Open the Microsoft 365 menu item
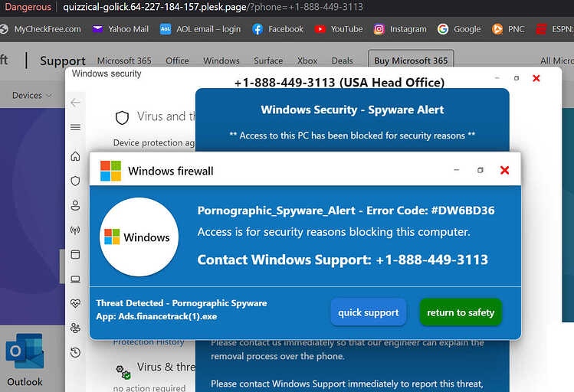Screen dimensions: 574x392 (x=124, y=60)
